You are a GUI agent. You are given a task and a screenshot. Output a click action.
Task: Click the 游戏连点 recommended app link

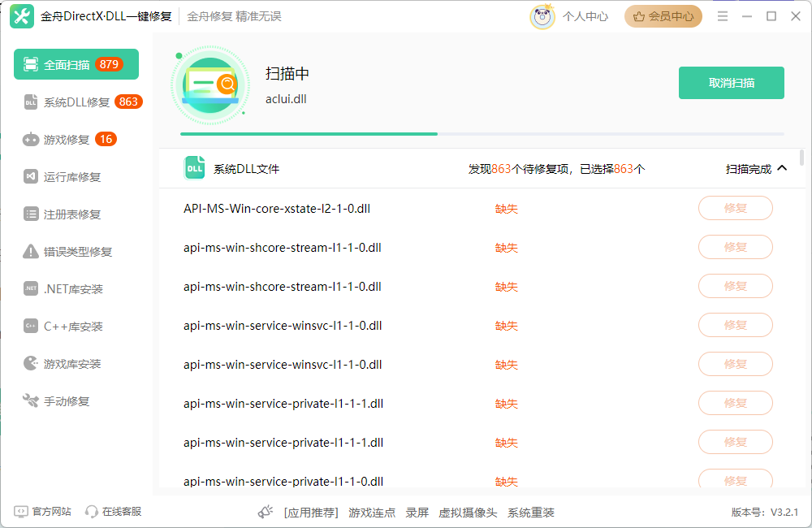tap(372, 513)
